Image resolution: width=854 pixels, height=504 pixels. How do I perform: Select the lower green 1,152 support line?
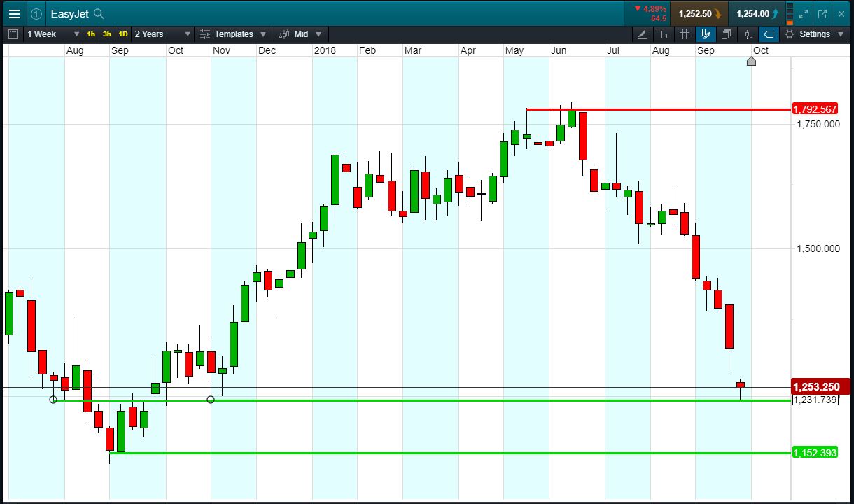coord(450,453)
